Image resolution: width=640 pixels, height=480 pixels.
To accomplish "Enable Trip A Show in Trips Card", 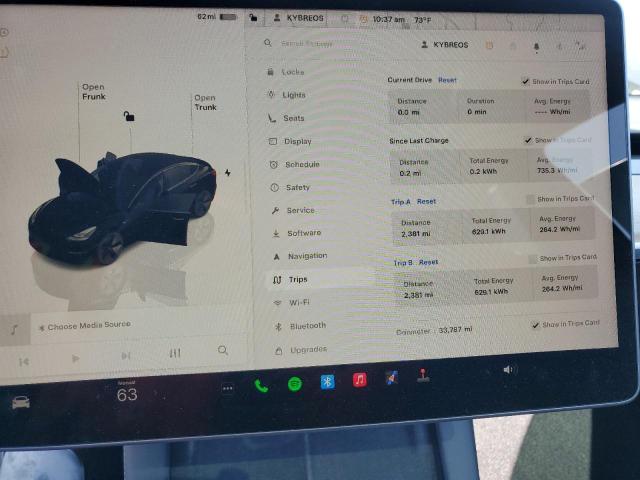I will [530, 199].
